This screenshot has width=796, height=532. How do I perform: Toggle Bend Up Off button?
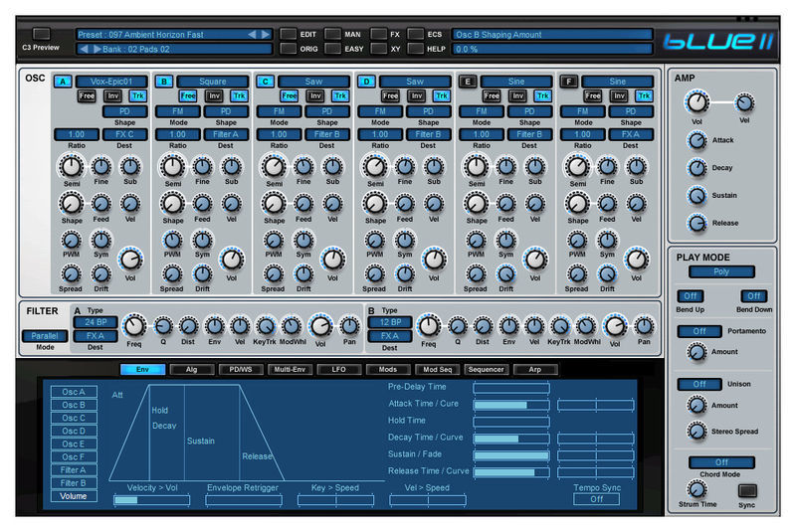[x=690, y=296]
